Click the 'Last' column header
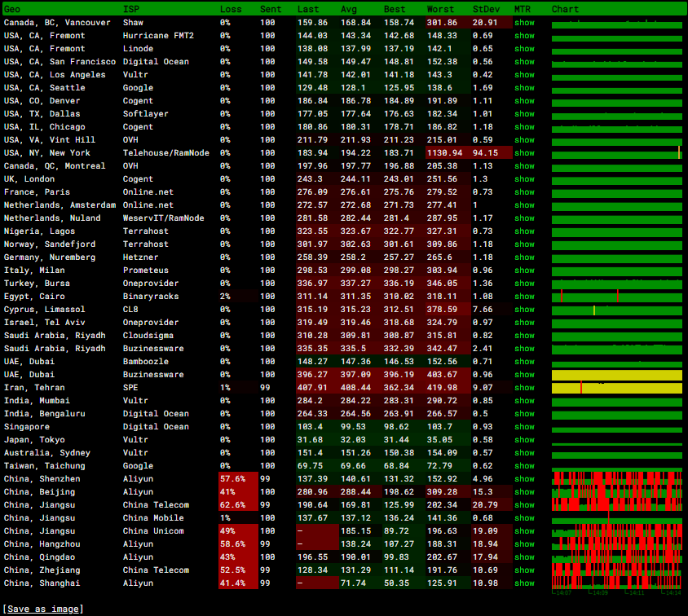Image resolution: width=688 pixels, height=616 pixels. point(308,9)
